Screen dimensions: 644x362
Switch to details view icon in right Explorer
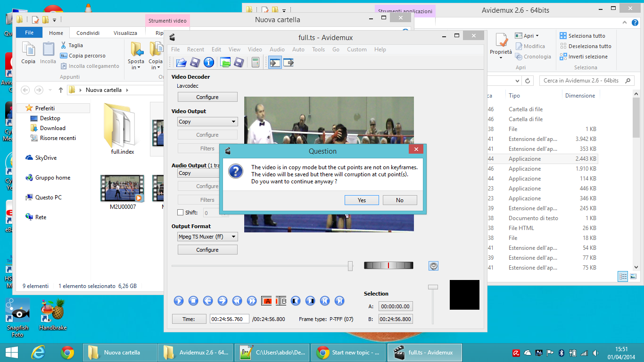pyautogui.click(x=623, y=276)
